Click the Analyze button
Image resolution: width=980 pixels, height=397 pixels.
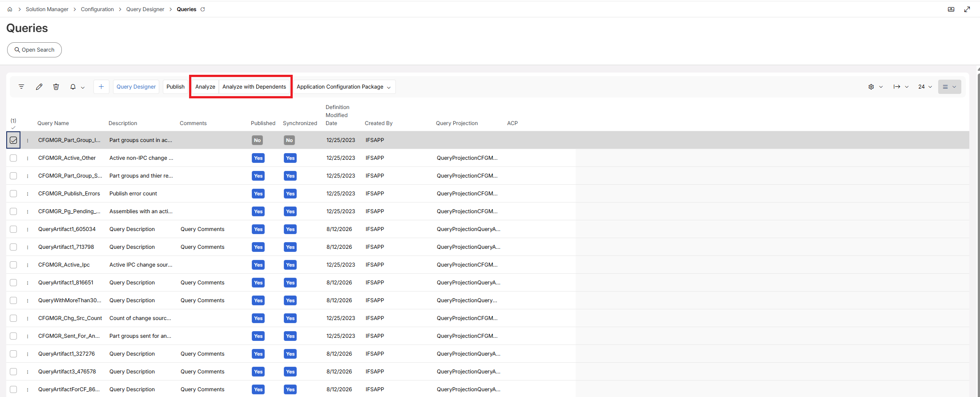[205, 87]
